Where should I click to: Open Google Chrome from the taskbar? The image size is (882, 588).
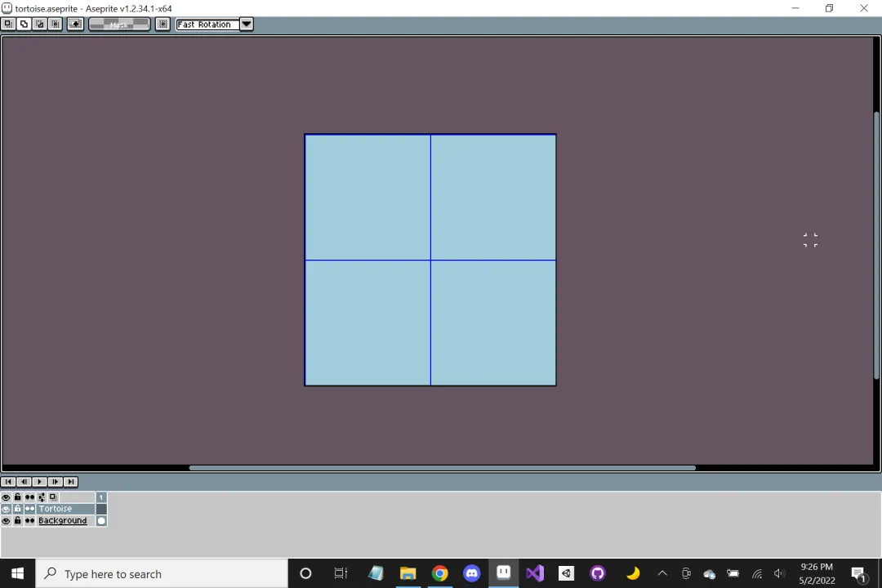coord(440,573)
